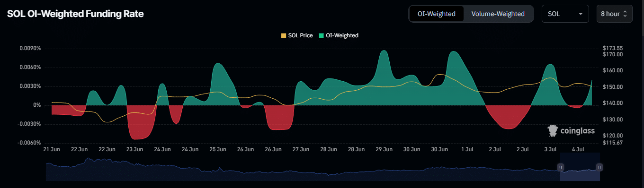The width and height of the screenshot is (644, 188).
Task: Switch to the Volume-Weighted tab
Action: [498, 14]
